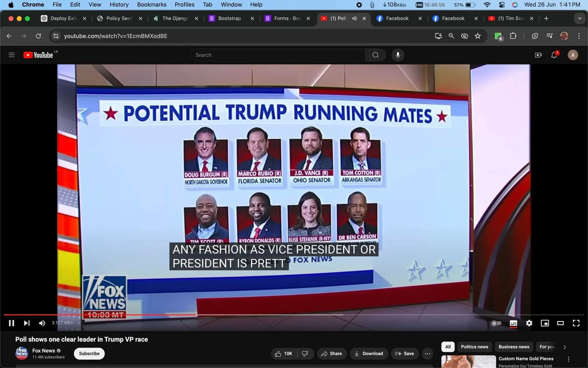The image size is (588, 368).
Task: Go to the YouTube home logo
Action: (38, 55)
